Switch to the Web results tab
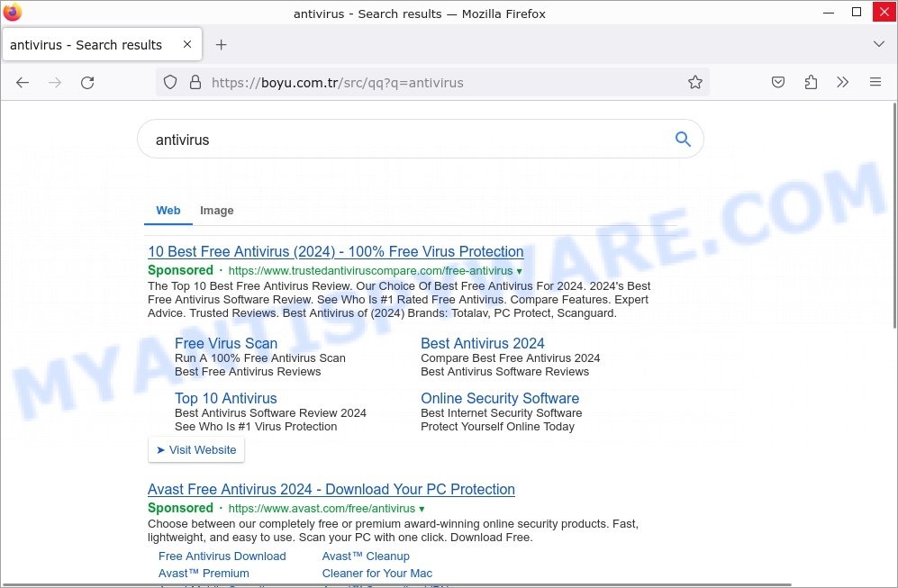Image resolution: width=898 pixels, height=588 pixels. coord(168,211)
